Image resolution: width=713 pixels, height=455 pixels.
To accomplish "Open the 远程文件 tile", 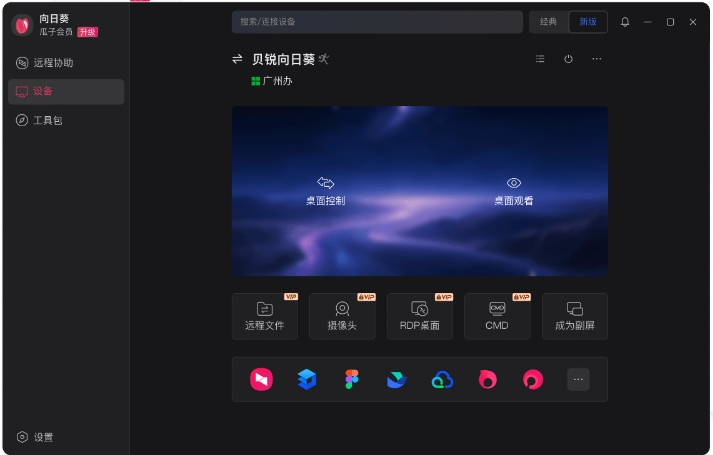I will click(265, 316).
